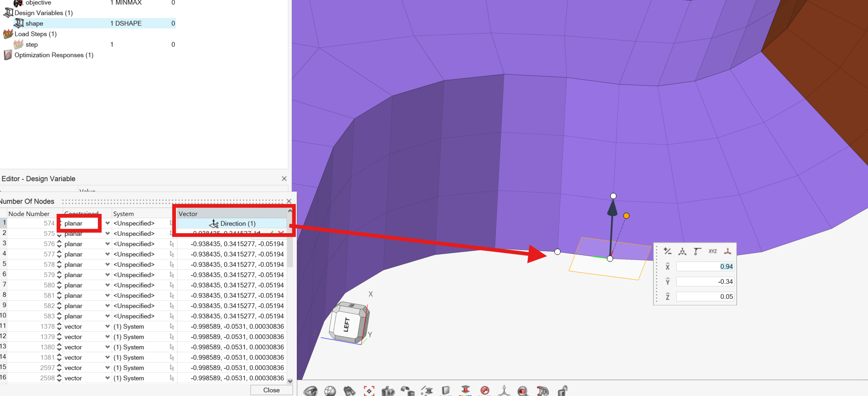Click the T-shaped normal icon in vector popup
The width and height of the screenshot is (868, 396).
697,251
